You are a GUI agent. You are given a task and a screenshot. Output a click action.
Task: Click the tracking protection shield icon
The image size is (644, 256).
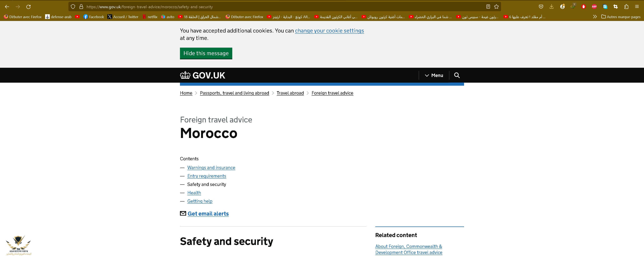pyautogui.click(x=73, y=7)
